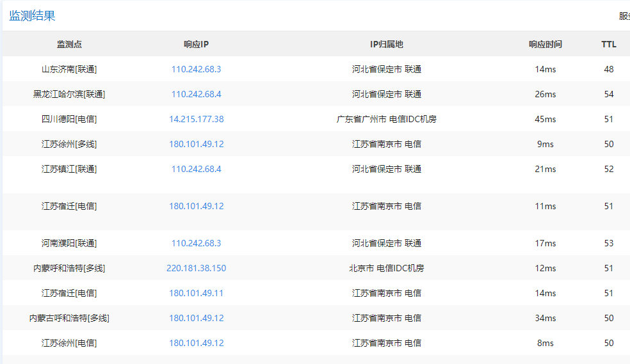Viewport: 630px width, 364px height.
Task: Click 河北省保定市 联通 in 河南濮阳[联通] row
Action: [387, 243]
